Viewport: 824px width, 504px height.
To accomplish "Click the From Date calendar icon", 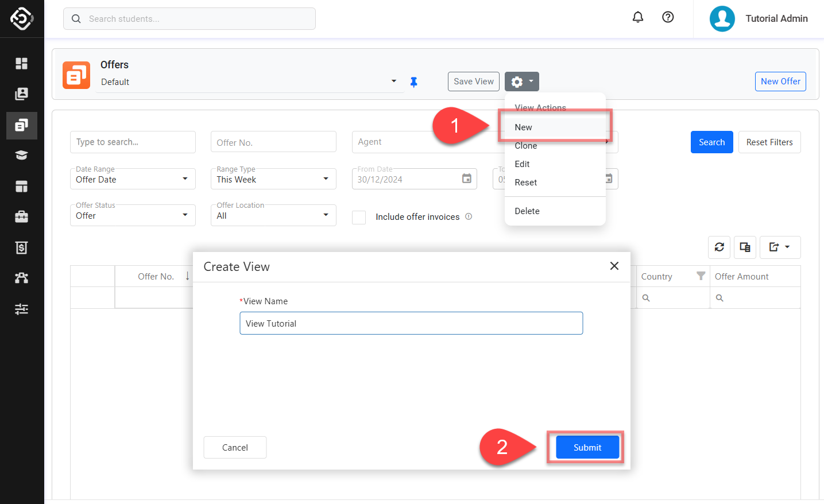I will pos(466,179).
